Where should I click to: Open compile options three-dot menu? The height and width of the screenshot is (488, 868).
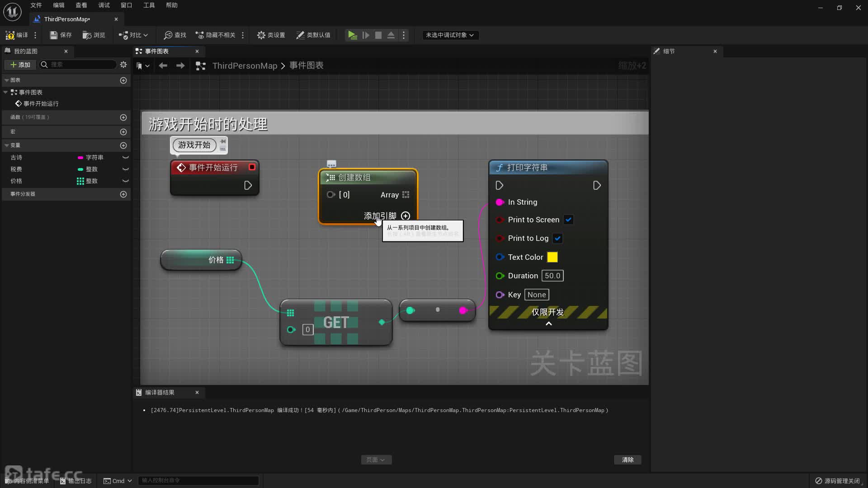click(x=35, y=35)
